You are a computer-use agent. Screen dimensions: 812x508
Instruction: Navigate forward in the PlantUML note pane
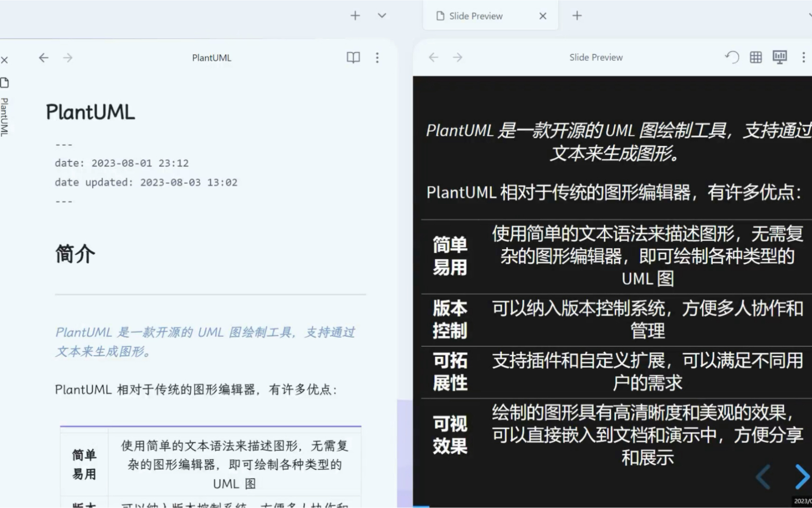coord(68,58)
